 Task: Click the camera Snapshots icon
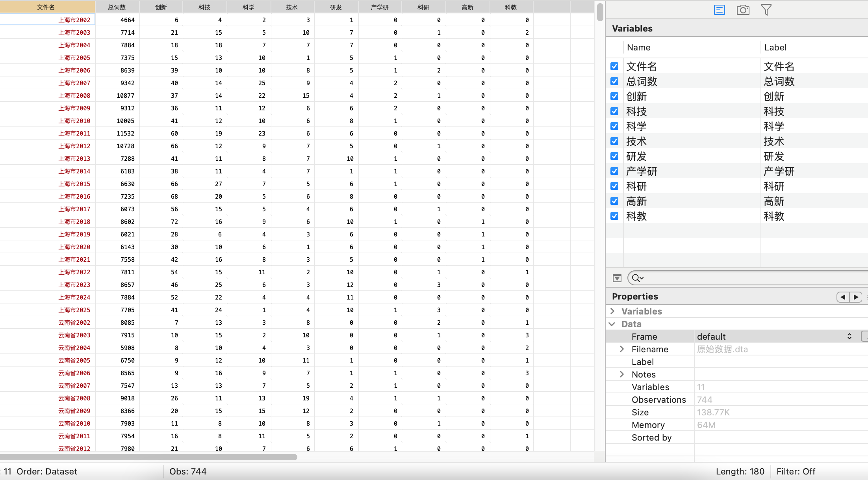click(743, 10)
